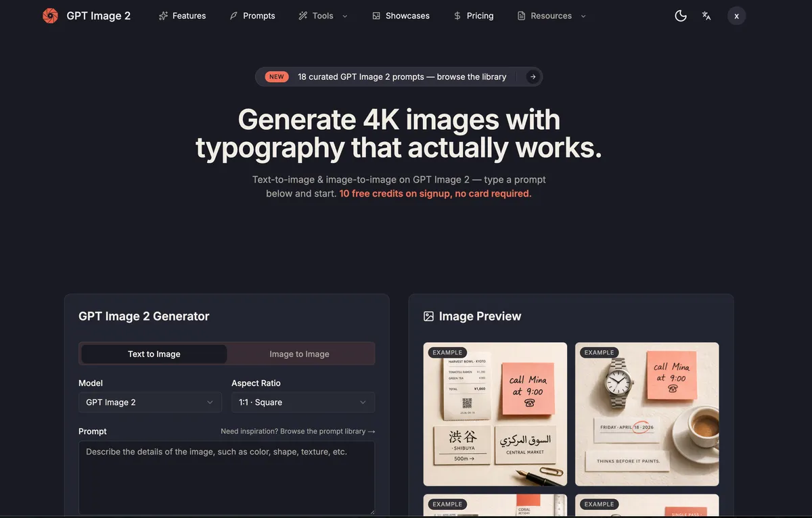Click the image icon beside Showcases
This screenshot has width=812, height=518.
pos(376,16)
